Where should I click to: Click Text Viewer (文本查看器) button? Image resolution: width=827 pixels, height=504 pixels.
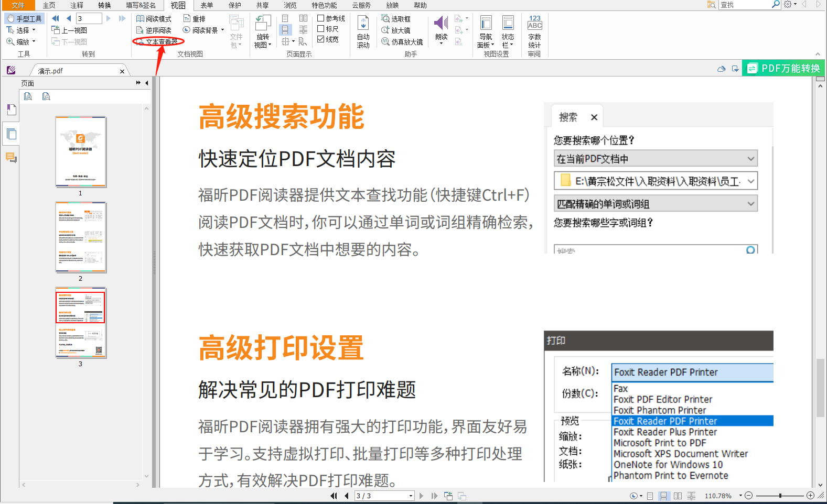[158, 41]
